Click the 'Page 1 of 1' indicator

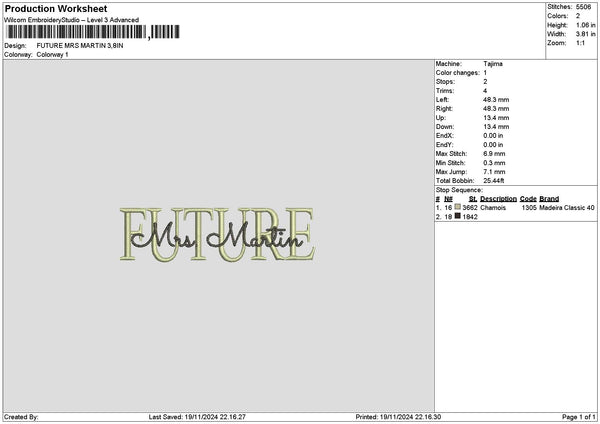tap(579, 417)
